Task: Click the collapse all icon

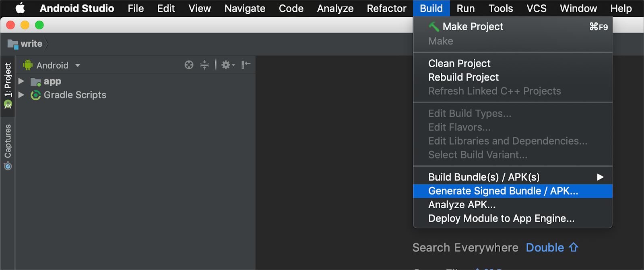Action: pyautogui.click(x=204, y=65)
